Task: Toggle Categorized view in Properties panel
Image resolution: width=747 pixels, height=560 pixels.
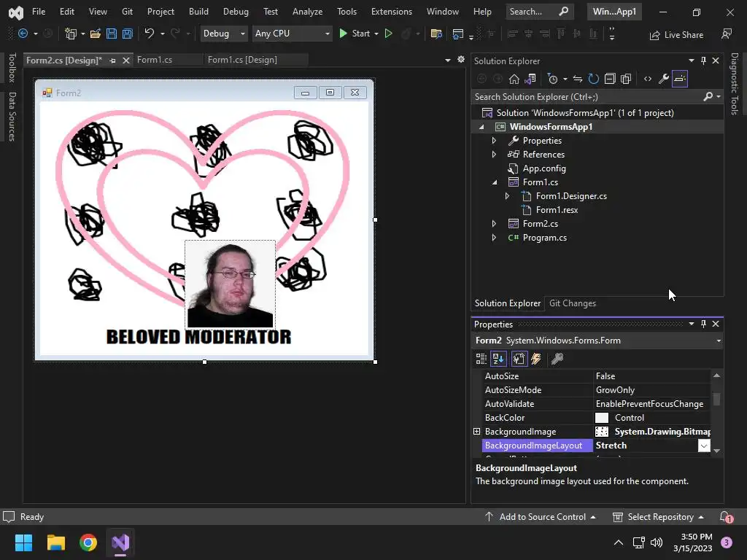Action: [x=481, y=359]
